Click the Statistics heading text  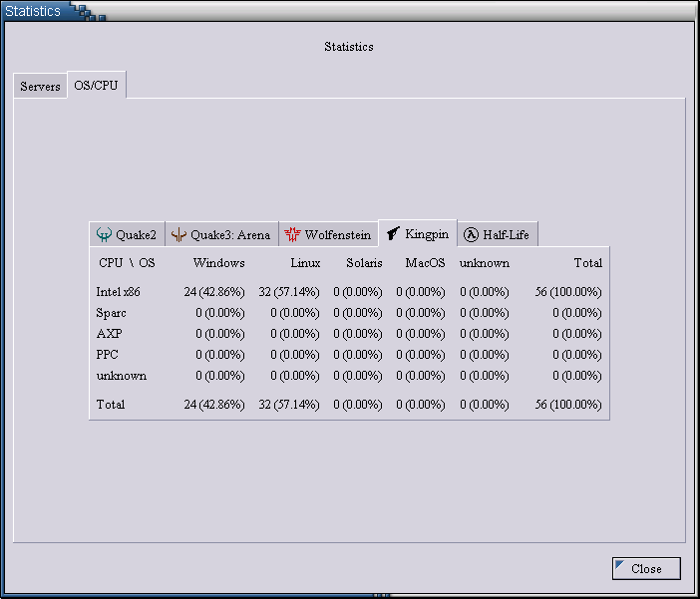click(x=349, y=47)
